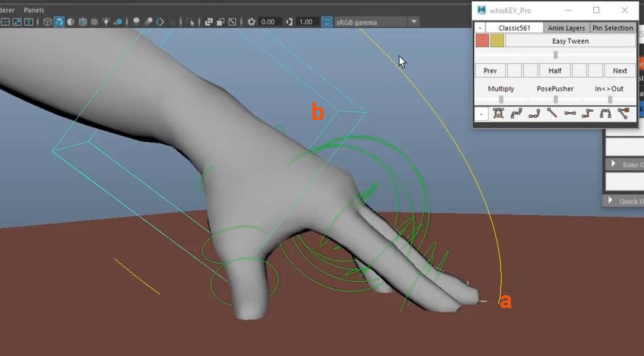Enable smooth shade all cube icon

click(59, 22)
